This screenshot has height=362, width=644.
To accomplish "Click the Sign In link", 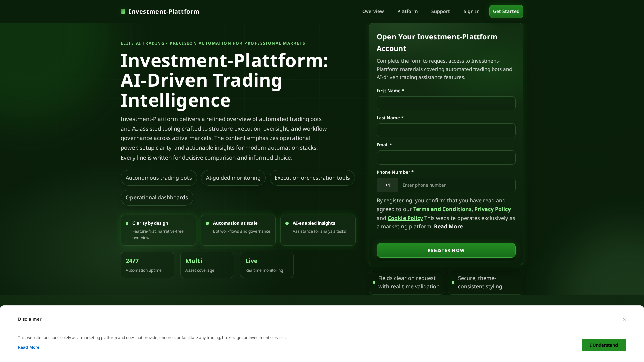I will coord(471,11).
